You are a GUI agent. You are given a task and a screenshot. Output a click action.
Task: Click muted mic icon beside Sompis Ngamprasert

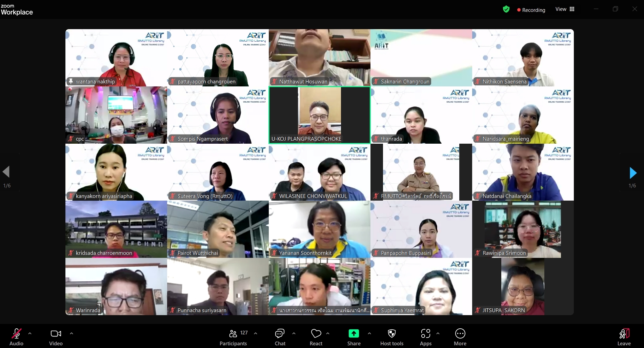click(173, 139)
